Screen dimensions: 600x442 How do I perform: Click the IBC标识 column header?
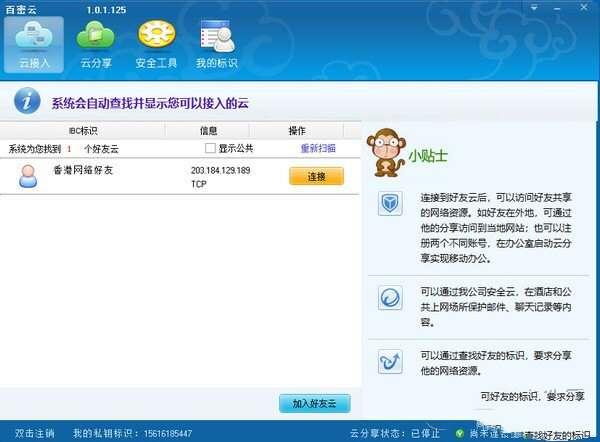[83, 131]
